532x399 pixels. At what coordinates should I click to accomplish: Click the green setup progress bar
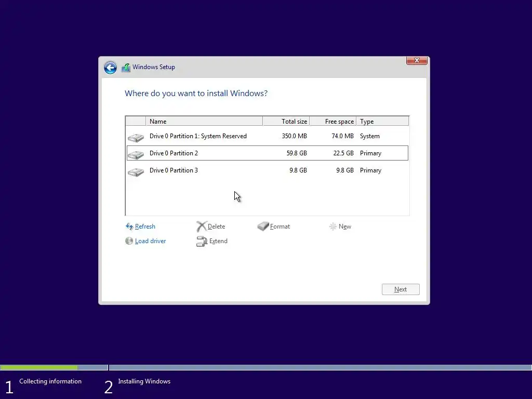coord(38,367)
